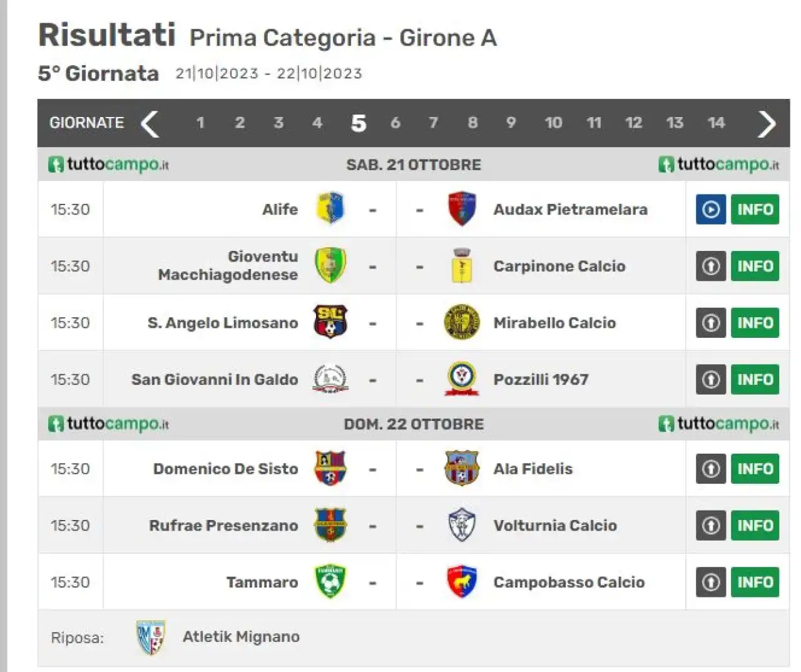Advance giornate list with right chevron
801x672 pixels.
click(x=767, y=123)
